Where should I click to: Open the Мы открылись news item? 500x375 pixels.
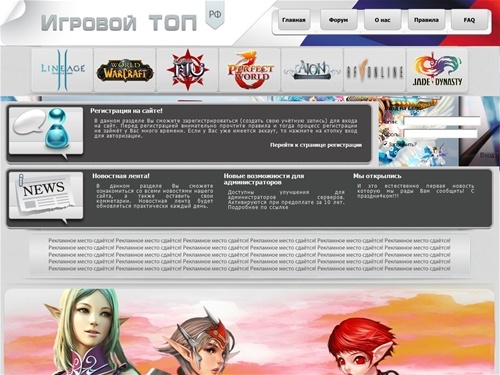tap(377, 176)
